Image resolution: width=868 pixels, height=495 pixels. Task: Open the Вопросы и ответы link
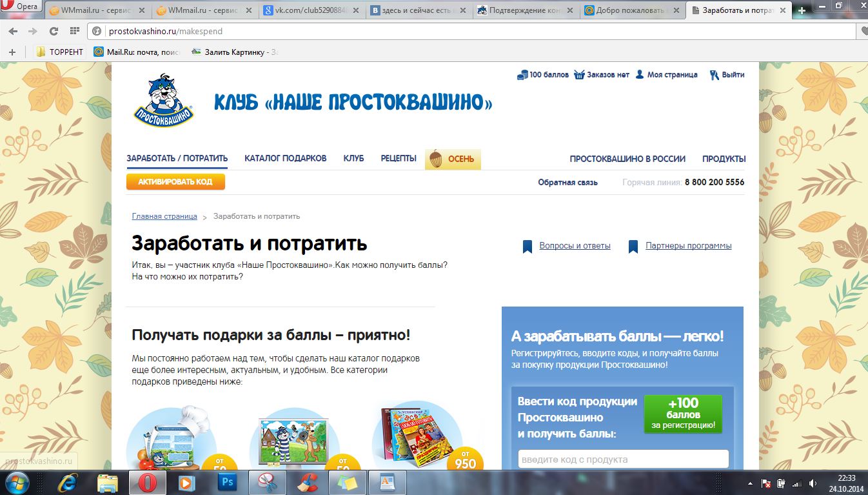[575, 246]
